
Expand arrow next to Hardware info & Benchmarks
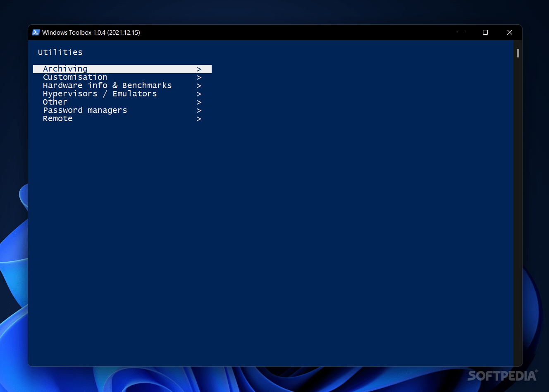pyautogui.click(x=199, y=86)
